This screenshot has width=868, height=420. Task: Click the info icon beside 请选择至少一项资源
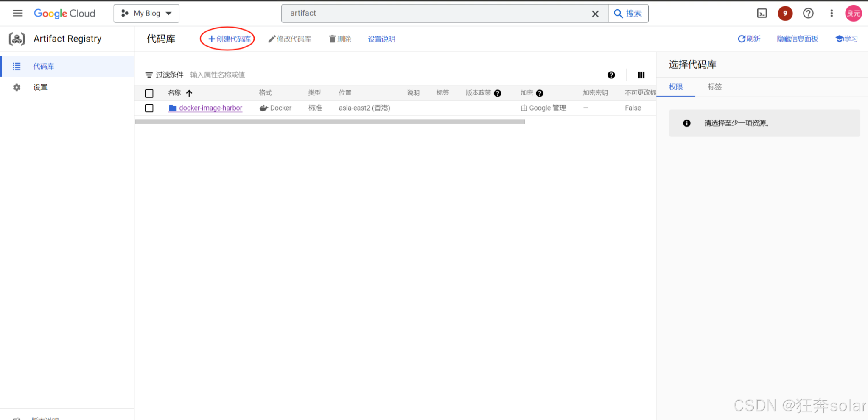pyautogui.click(x=687, y=123)
